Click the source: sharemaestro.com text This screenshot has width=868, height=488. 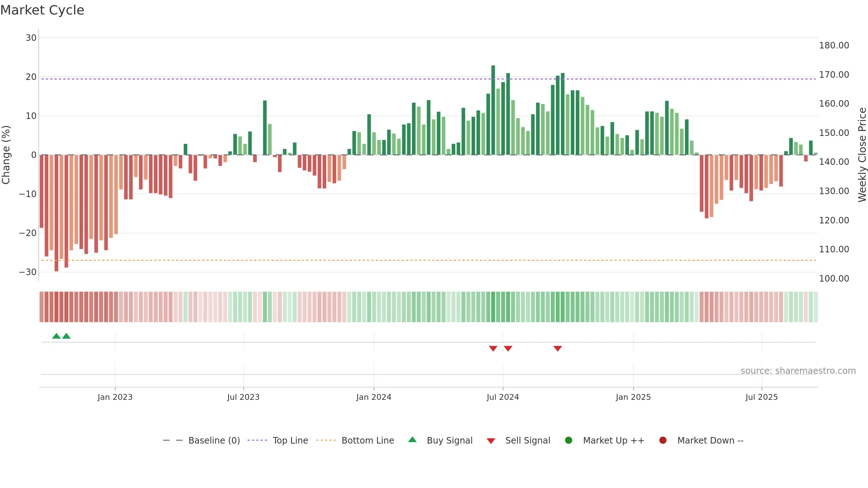798,371
